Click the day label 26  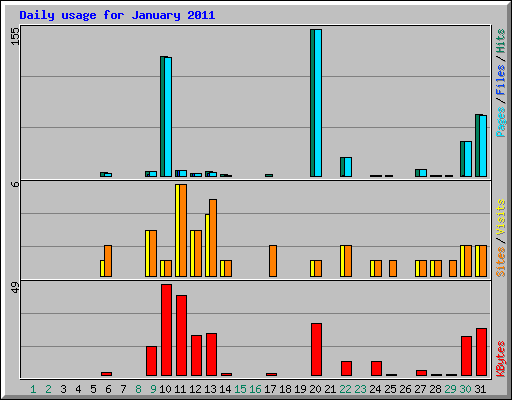coord(405,389)
